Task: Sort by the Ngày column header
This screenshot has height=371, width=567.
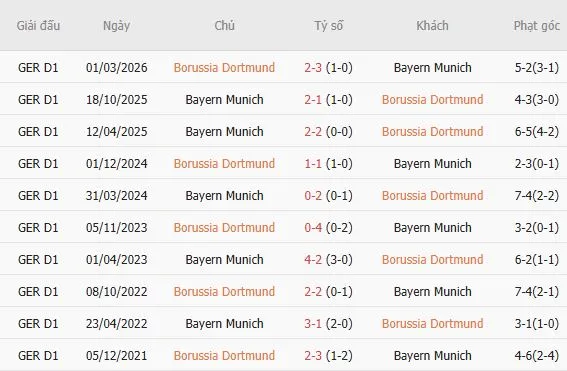Action: tap(116, 26)
